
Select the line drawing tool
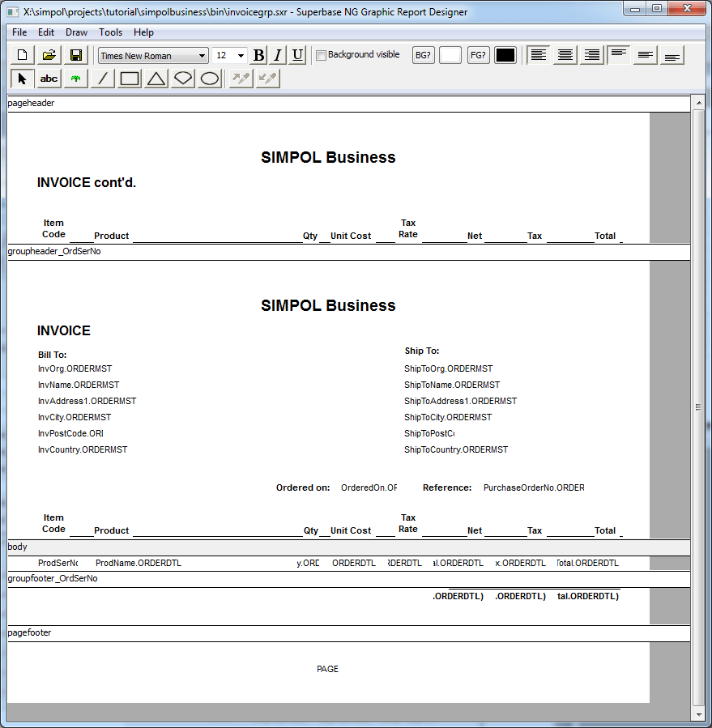pos(103,78)
